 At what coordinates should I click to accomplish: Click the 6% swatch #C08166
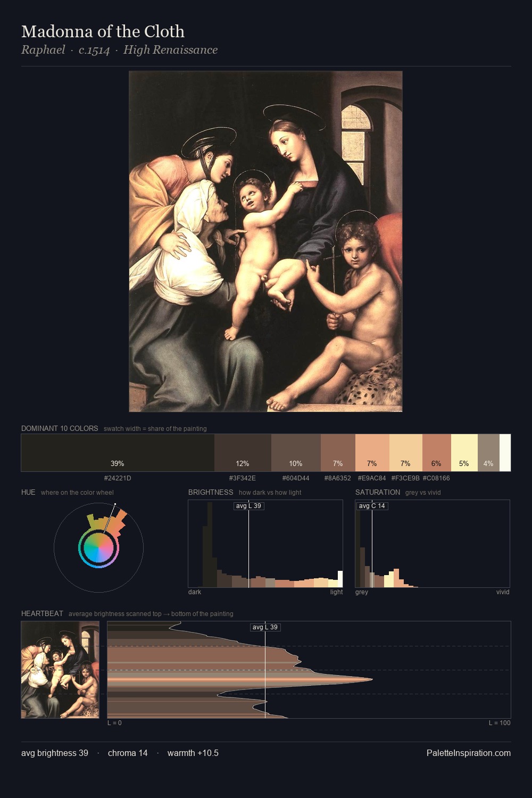(437, 453)
